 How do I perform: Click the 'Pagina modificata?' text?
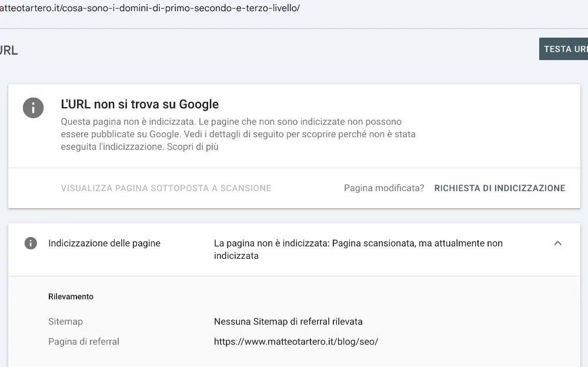383,188
